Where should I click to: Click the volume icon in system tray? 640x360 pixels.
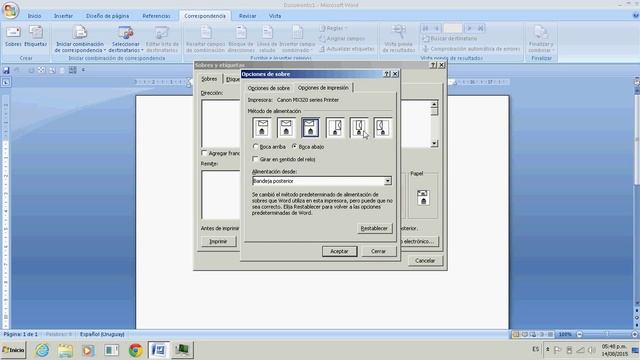pos(591,350)
